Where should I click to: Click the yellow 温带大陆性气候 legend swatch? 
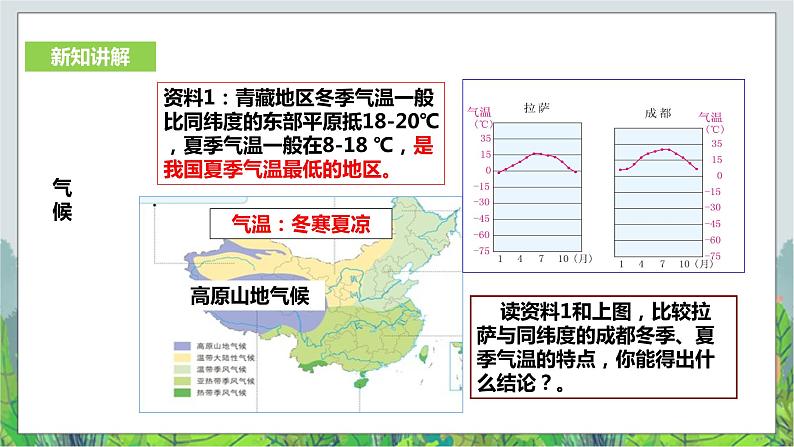[182, 358]
